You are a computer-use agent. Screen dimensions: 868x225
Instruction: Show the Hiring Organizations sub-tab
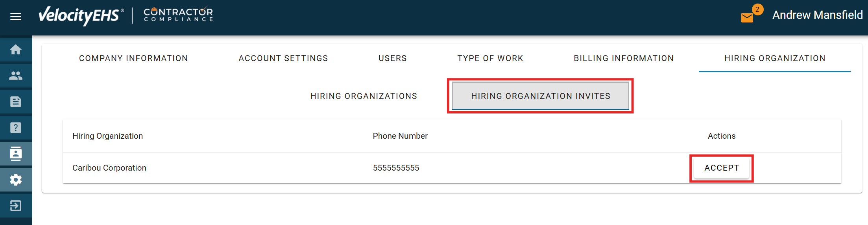pos(364,96)
